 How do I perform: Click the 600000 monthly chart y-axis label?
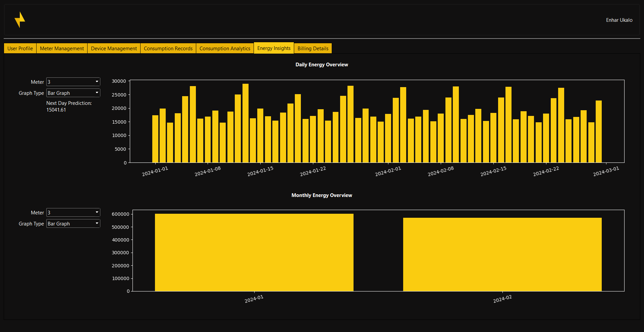[x=120, y=214]
